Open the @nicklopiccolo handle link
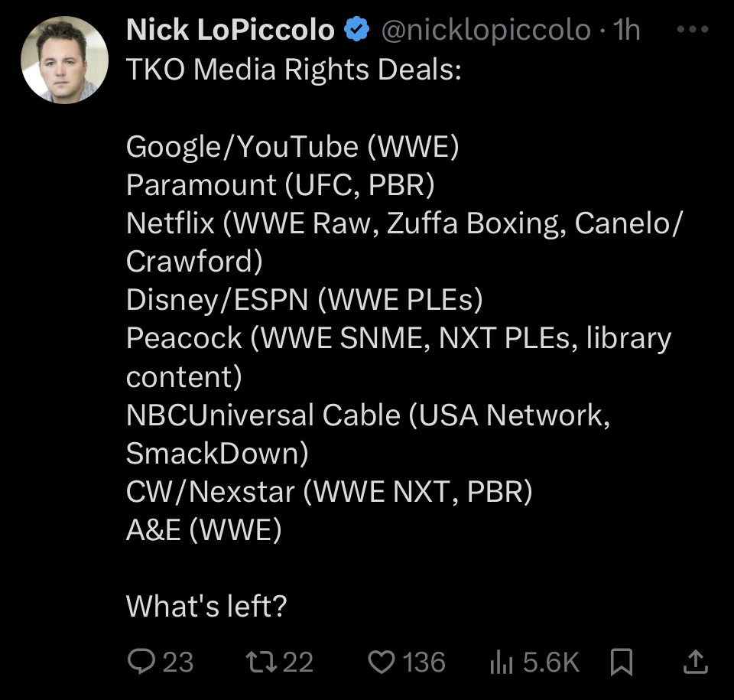 pos(486,31)
